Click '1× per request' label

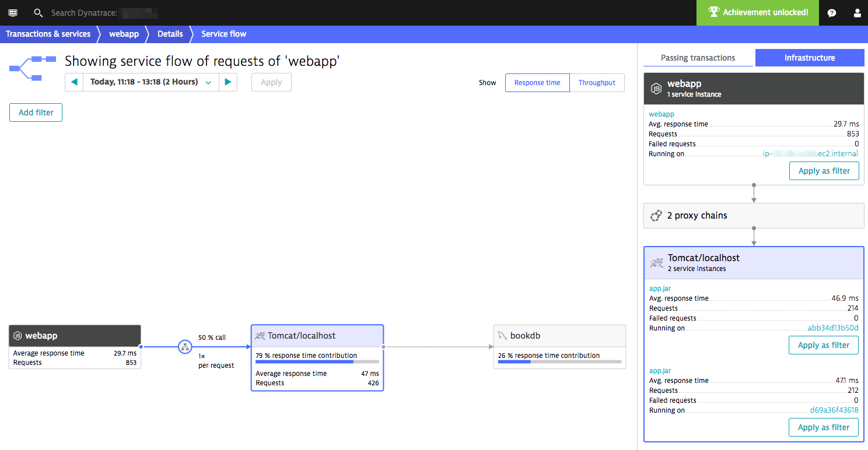(x=216, y=360)
